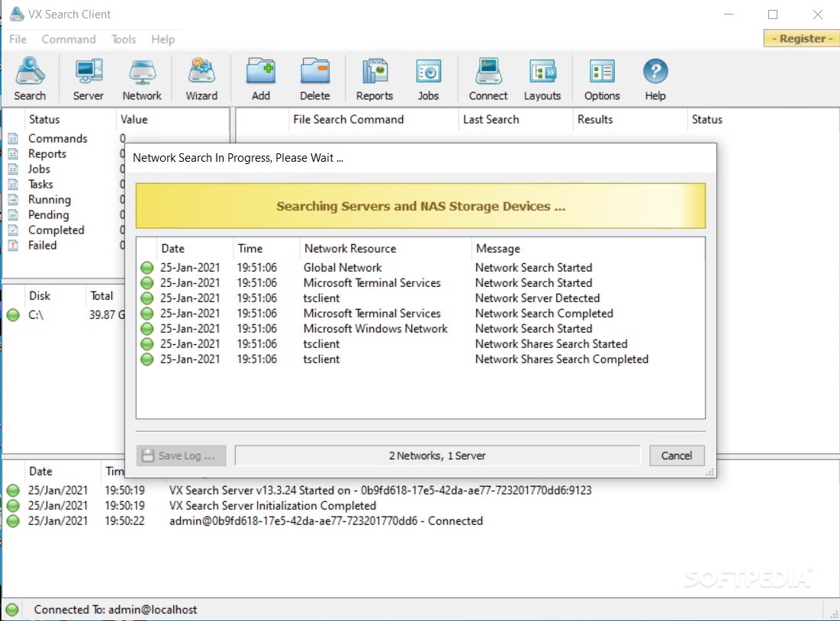
Task: Click the Commands status row icon
Action: coord(14,139)
